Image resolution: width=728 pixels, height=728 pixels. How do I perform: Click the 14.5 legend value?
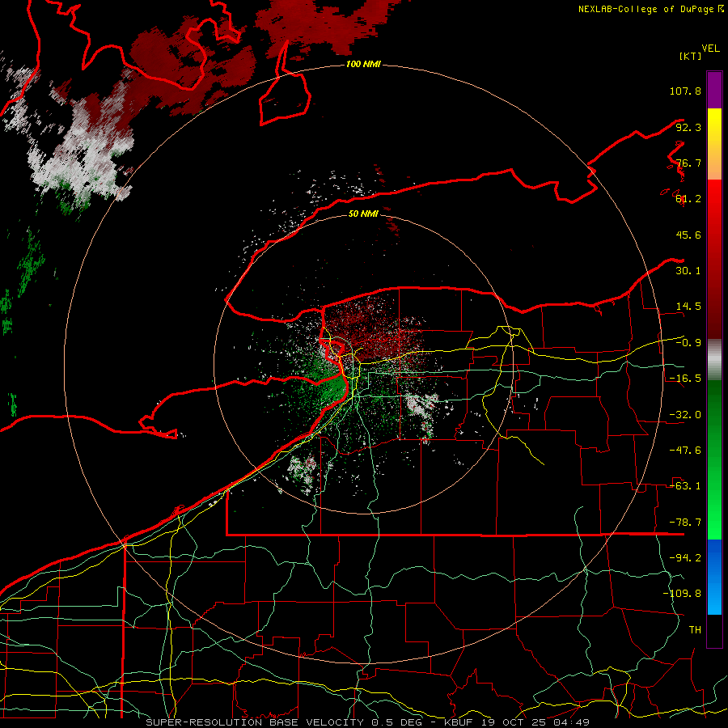(688, 307)
